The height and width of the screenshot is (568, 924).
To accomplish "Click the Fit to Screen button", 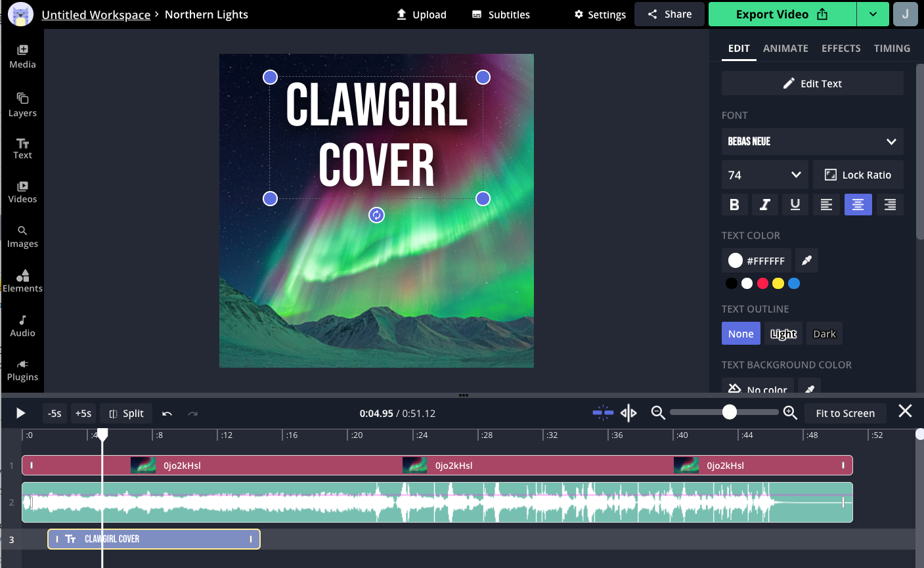I will [845, 413].
